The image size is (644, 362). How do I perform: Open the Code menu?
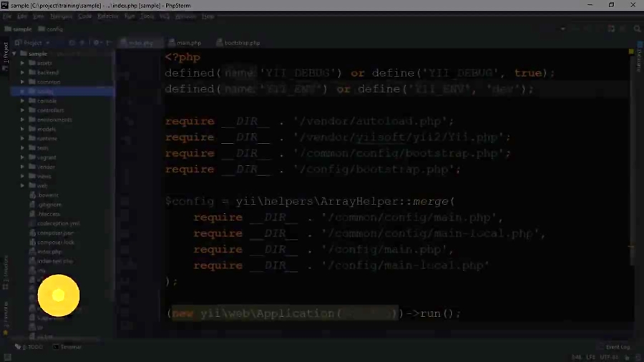tap(84, 16)
